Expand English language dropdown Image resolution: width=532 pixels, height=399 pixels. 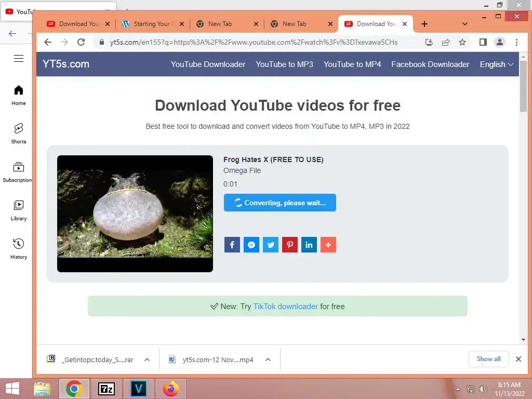(x=496, y=64)
